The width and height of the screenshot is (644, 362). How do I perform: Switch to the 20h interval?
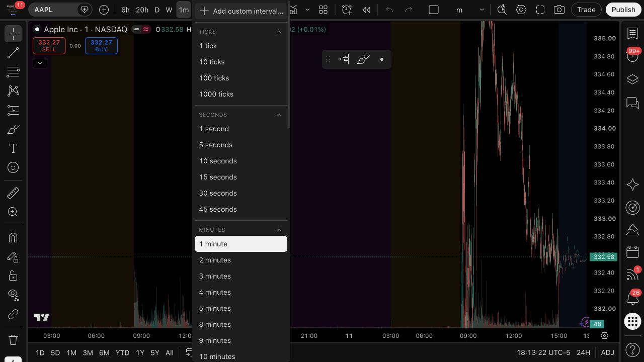142,10
